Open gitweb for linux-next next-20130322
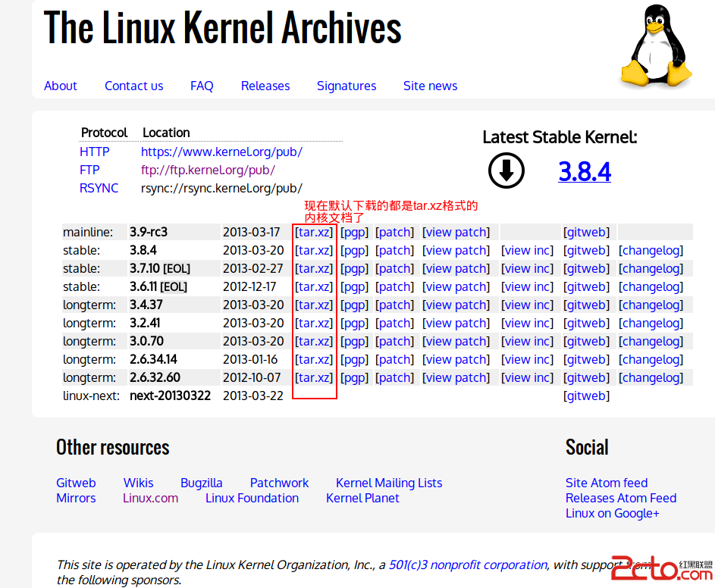The height and width of the screenshot is (588, 715). (586, 396)
